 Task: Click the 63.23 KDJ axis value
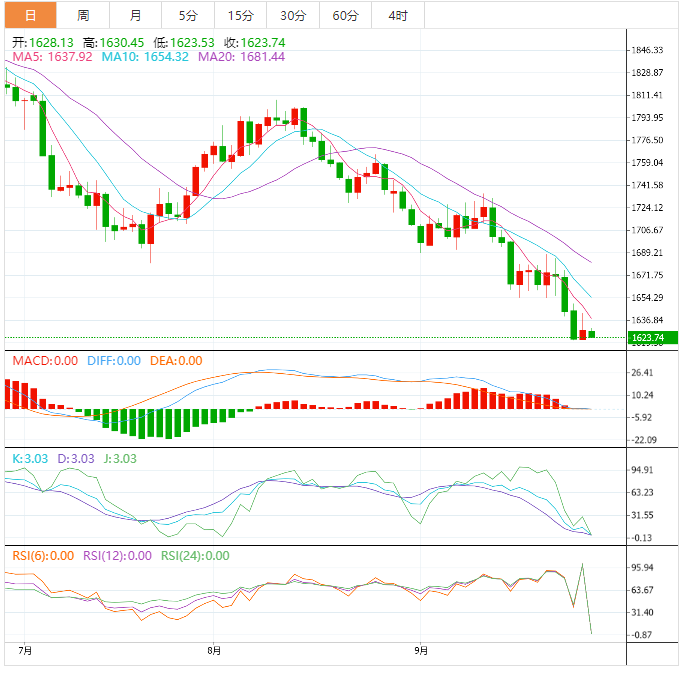[x=642, y=492]
